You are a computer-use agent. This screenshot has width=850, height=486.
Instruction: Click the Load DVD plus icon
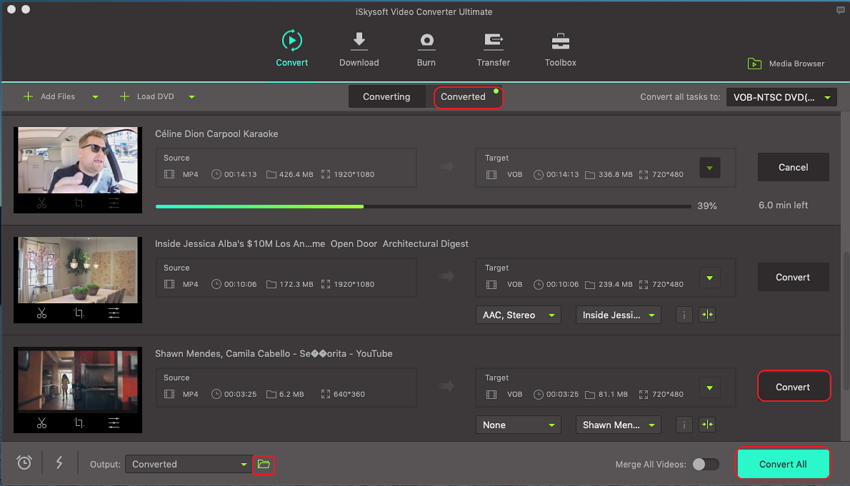pyautogui.click(x=124, y=96)
